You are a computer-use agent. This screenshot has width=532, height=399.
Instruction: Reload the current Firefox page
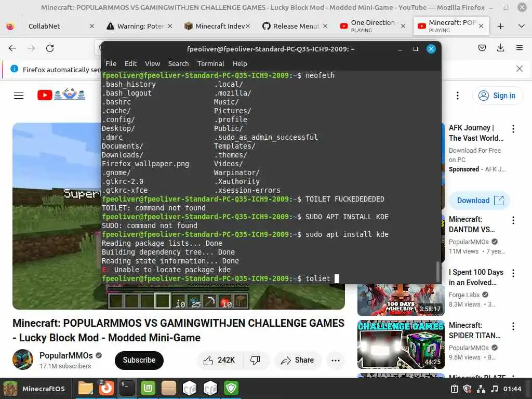tap(50, 48)
